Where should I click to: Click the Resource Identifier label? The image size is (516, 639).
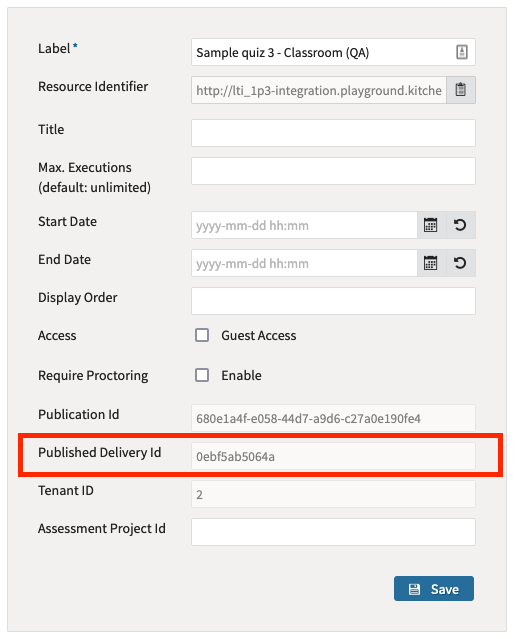[93, 86]
